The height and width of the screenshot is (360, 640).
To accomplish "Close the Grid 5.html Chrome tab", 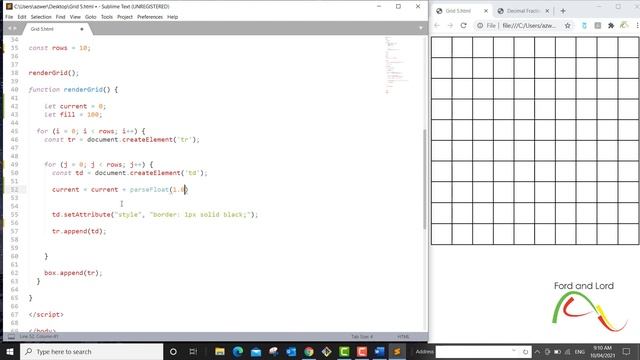I will tap(486, 11).
